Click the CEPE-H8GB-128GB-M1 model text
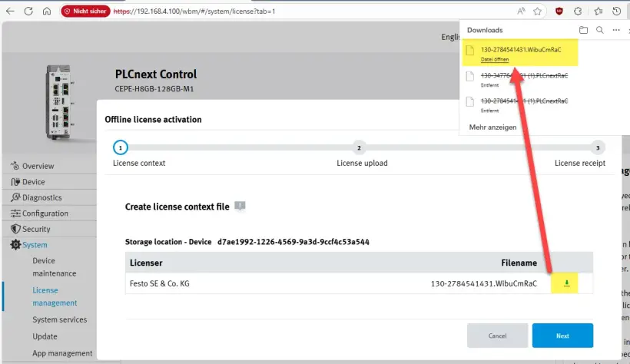Image resolution: width=630 pixels, height=364 pixels. [154, 89]
